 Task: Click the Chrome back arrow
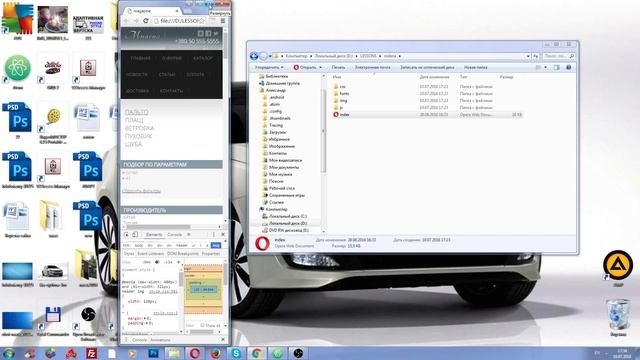pos(127,21)
